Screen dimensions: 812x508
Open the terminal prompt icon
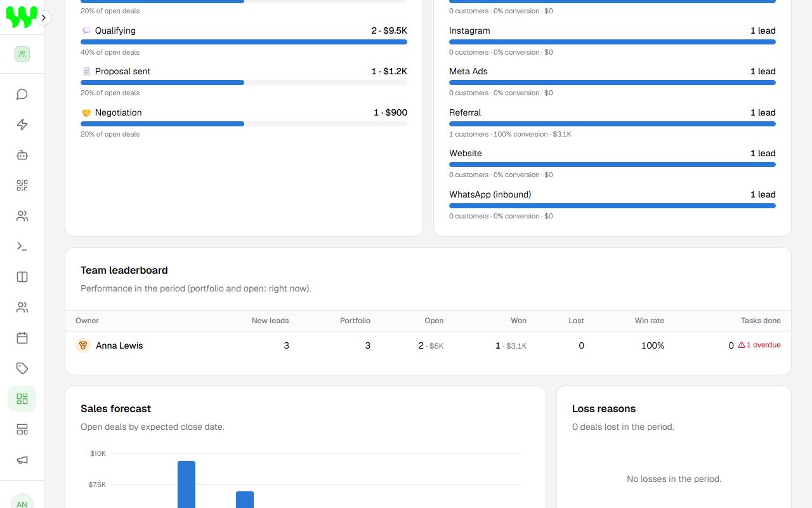pyautogui.click(x=22, y=246)
